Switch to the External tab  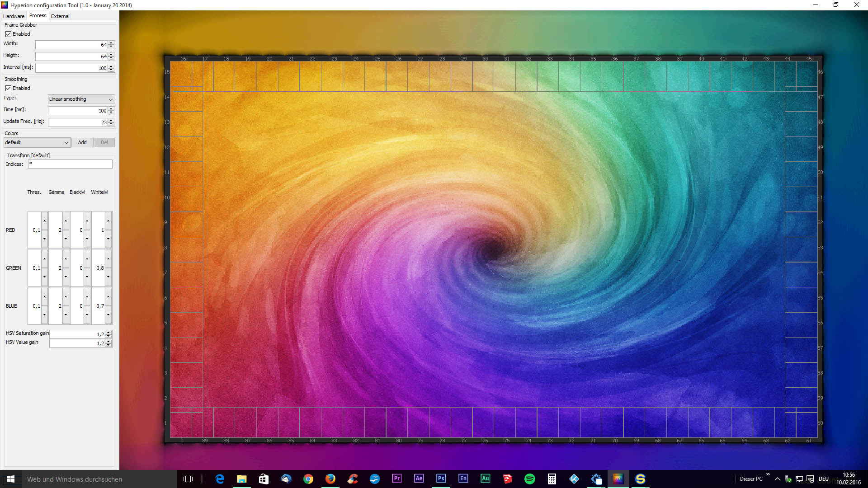click(x=60, y=16)
